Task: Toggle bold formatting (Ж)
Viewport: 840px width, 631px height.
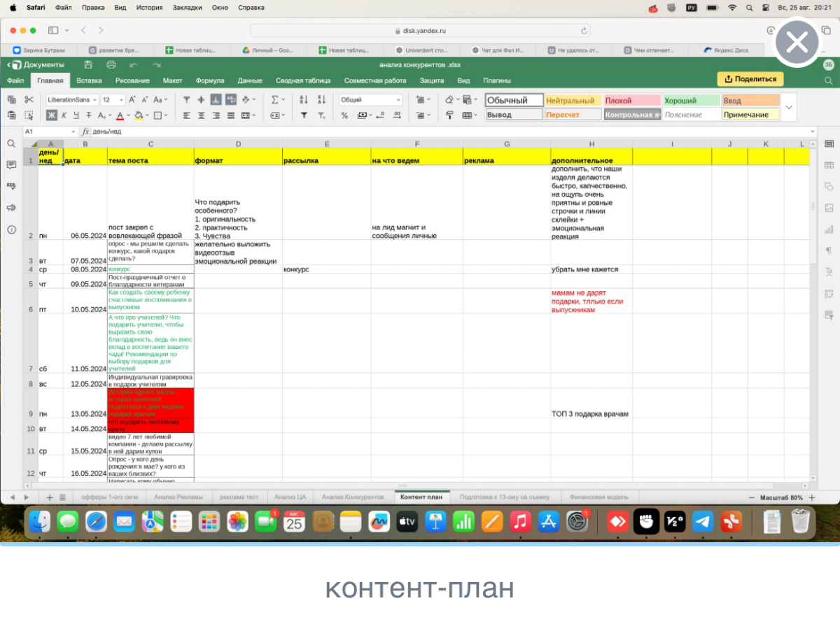Action: [x=51, y=115]
